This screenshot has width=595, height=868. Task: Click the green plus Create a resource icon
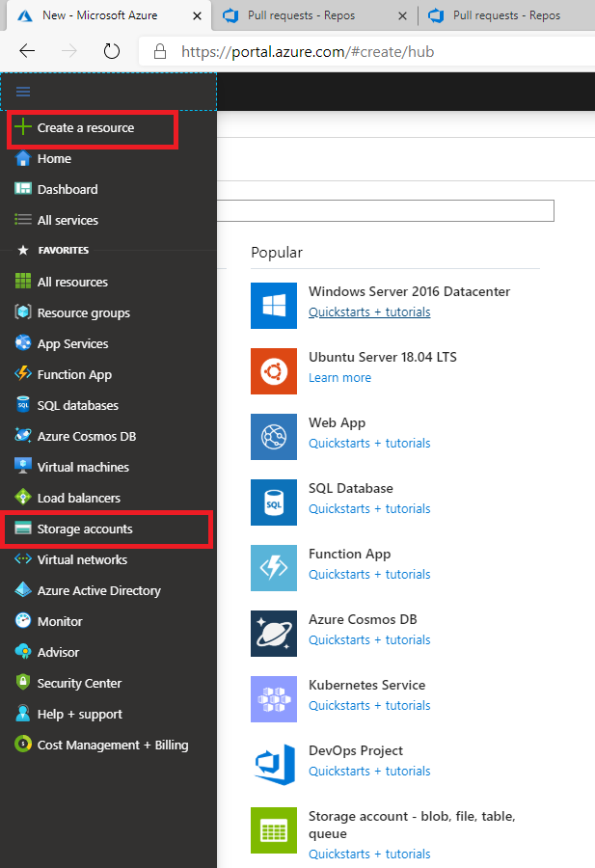(x=23, y=126)
